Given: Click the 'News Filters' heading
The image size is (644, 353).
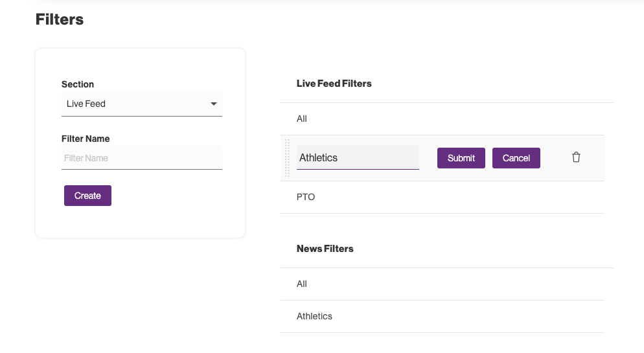Looking at the screenshot, I should click(x=325, y=249).
